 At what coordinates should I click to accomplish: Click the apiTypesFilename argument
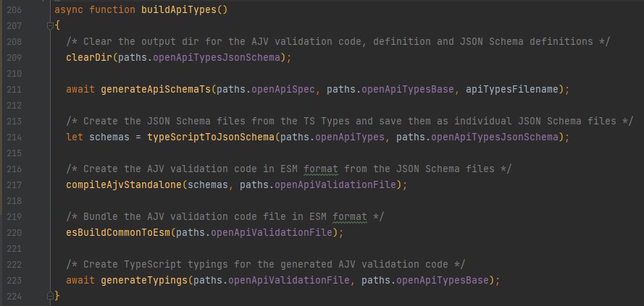[x=512, y=90]
